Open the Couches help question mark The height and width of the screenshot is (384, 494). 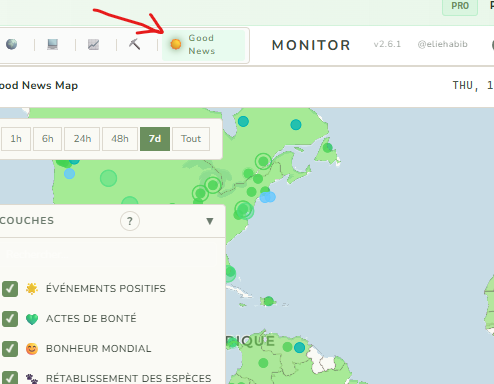pyautogui.click(x=130, y=221)
